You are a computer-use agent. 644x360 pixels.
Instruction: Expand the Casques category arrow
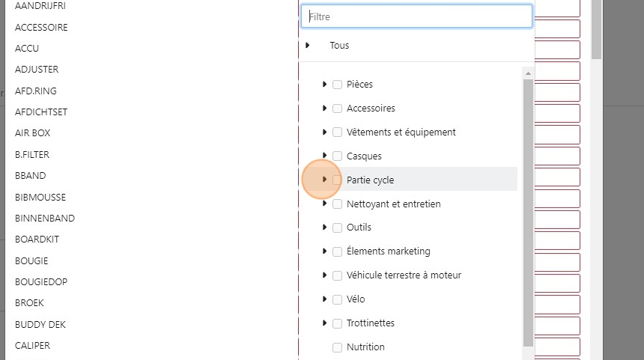324,156
